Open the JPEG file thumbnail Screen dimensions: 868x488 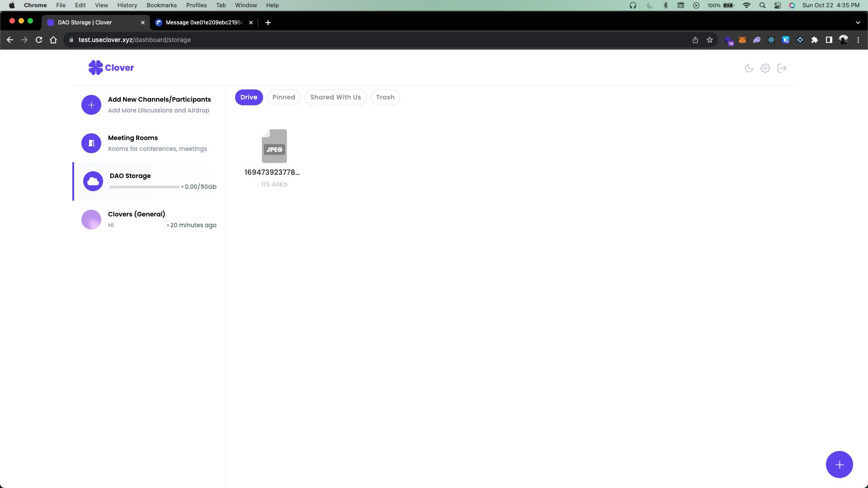pos(274,146)
